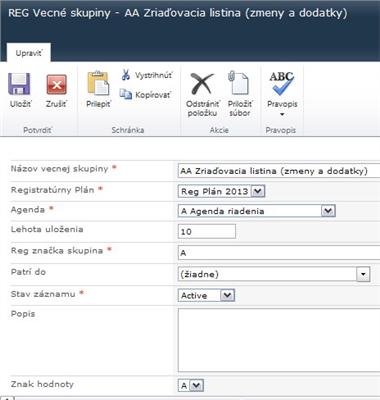Screen dimensions: 380x400
Task: Click the Pravopis spell check icon
Action: 282,83
